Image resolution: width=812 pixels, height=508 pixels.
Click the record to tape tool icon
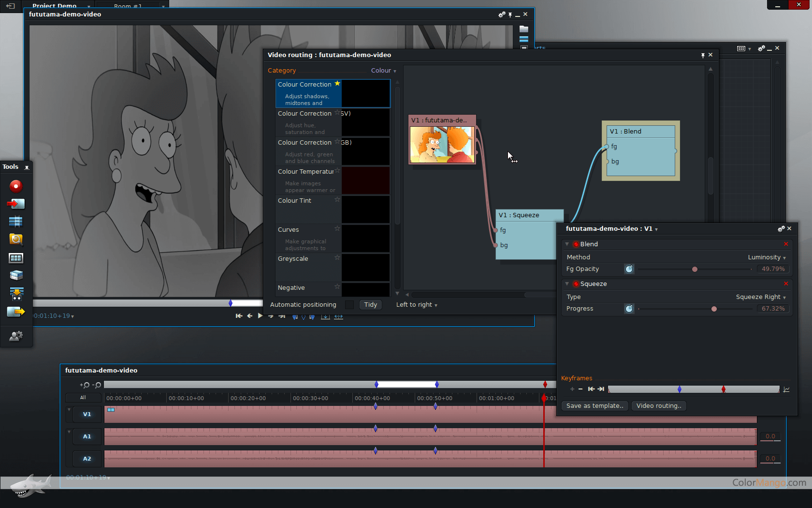point(16,293)
